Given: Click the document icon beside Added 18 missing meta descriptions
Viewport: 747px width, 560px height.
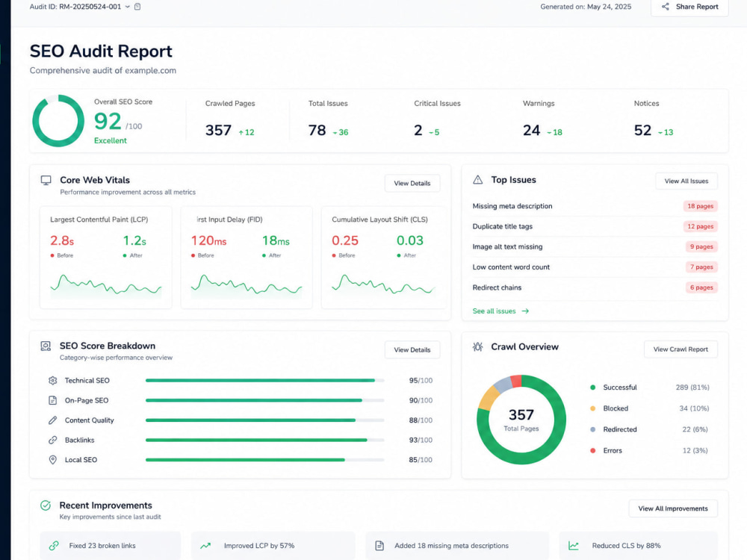Looking at the screenshot, I should pyautogui.click(x=379, y=546).
